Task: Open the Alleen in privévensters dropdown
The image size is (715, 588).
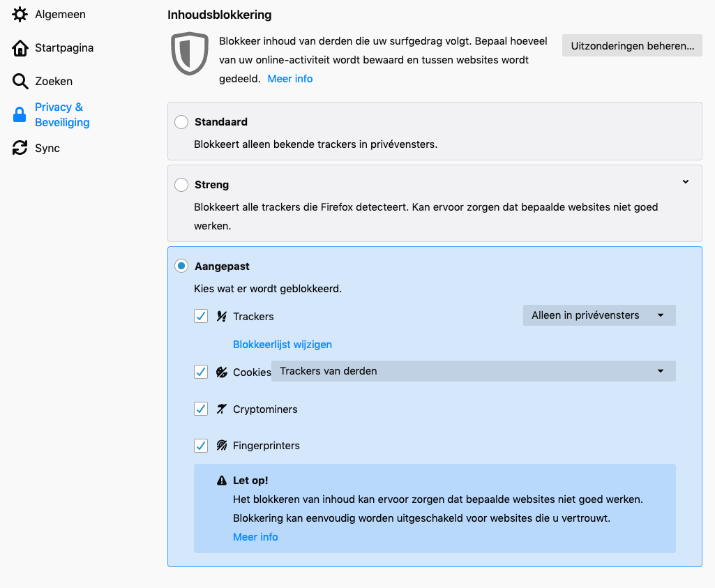Action: [x=599, y=315]
